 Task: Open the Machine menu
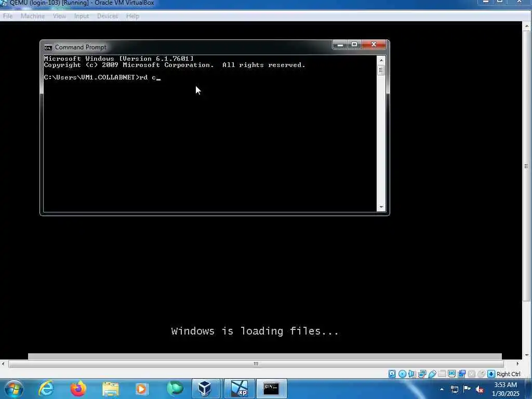[33, 16]
